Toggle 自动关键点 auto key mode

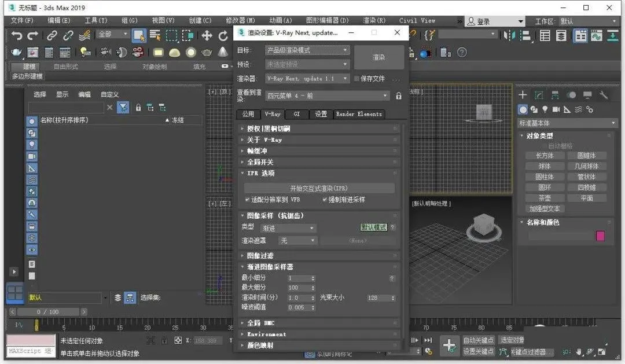click(478, 340)
